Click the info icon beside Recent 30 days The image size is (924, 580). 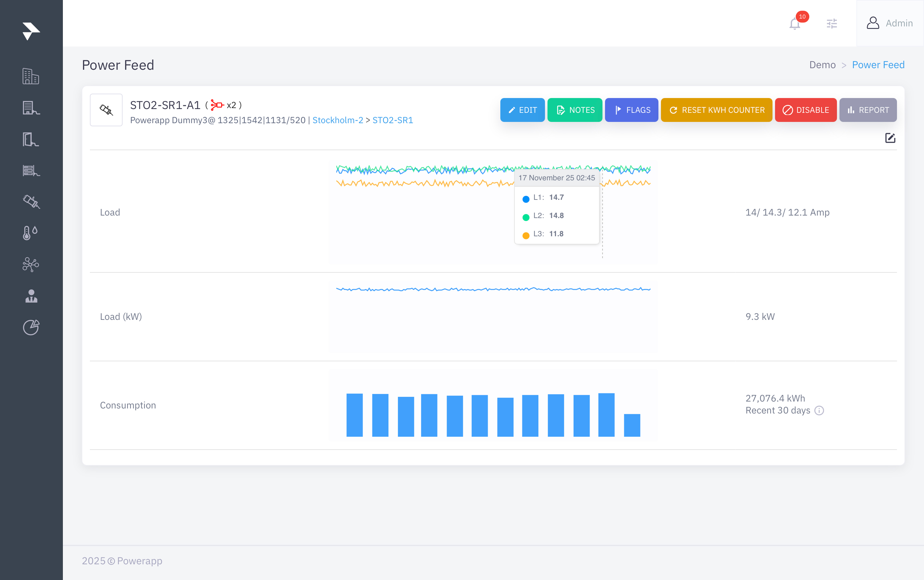click(x=819, y=410)
